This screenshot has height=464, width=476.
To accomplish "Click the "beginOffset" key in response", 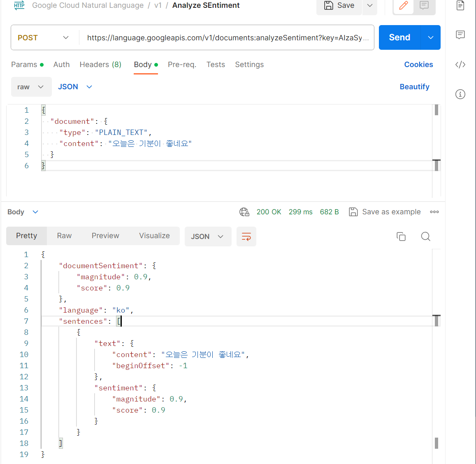I will (x=140, y=366).
